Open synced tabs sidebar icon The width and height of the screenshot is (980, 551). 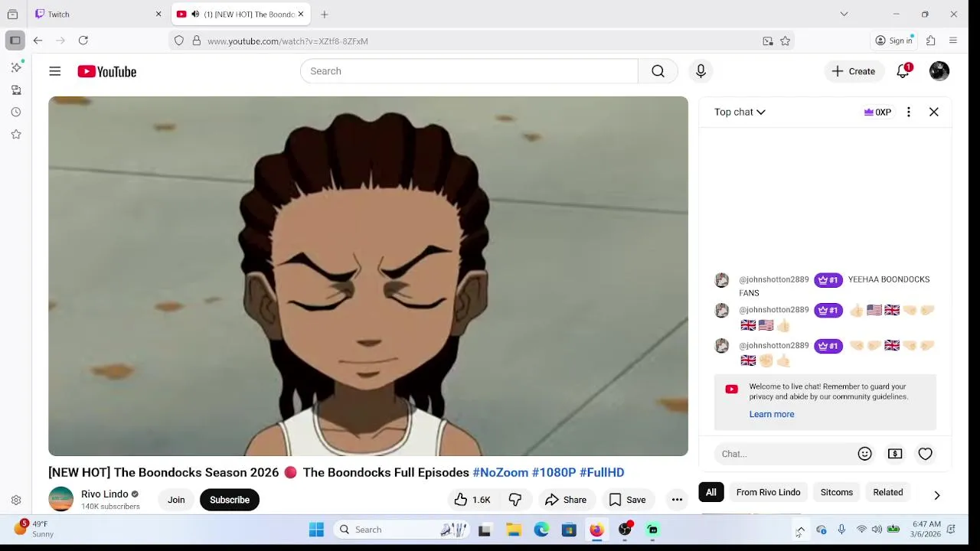tap(16, 90)
